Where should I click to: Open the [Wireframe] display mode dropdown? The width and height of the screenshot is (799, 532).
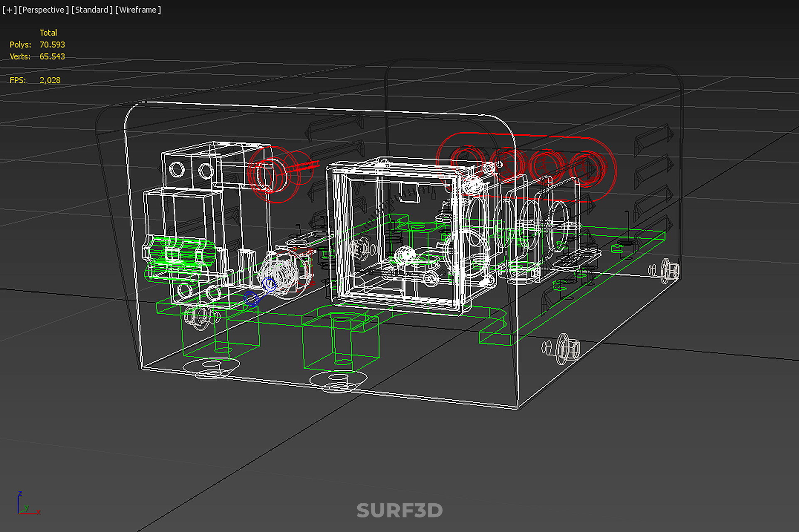click(x=138, y=10)
